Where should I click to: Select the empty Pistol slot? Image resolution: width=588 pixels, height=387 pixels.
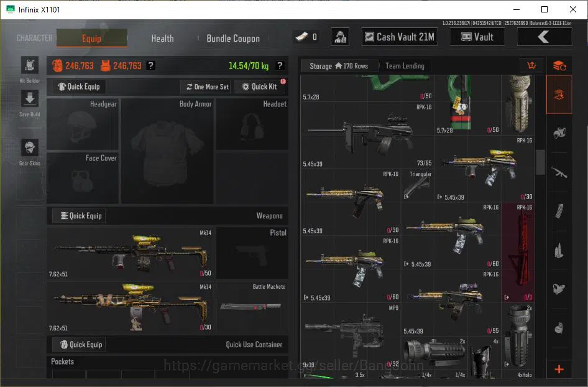pyautogui.click(x=252, y=253)
